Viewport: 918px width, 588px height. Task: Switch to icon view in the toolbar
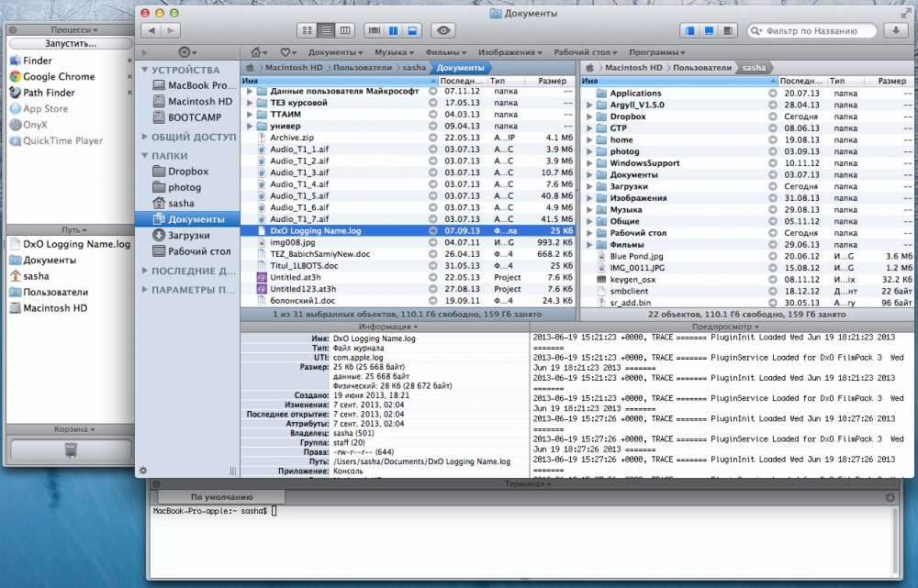[308, 31]
